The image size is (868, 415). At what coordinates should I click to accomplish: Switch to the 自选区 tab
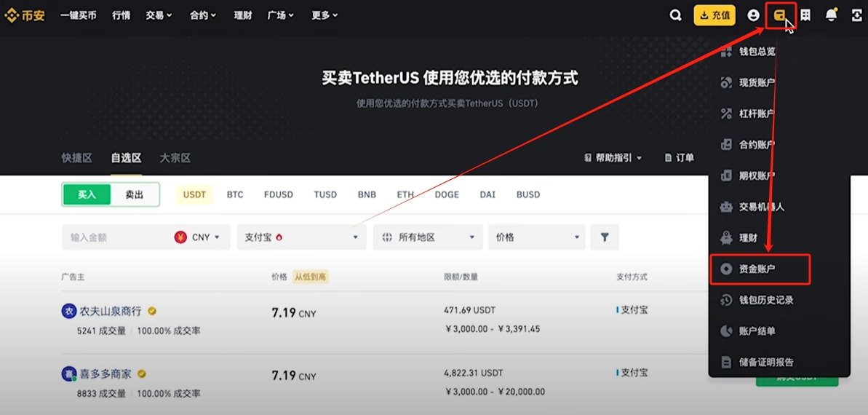(x=126, y=158)
